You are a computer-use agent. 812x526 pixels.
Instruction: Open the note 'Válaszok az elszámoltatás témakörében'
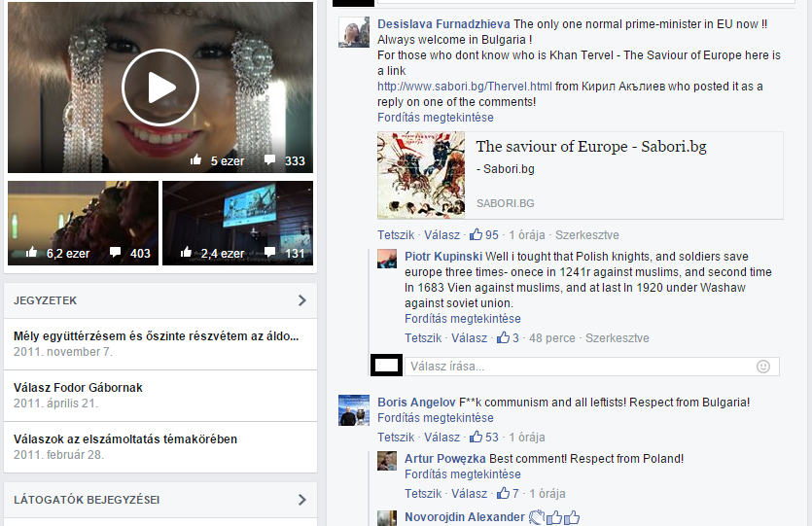[125, 439]
